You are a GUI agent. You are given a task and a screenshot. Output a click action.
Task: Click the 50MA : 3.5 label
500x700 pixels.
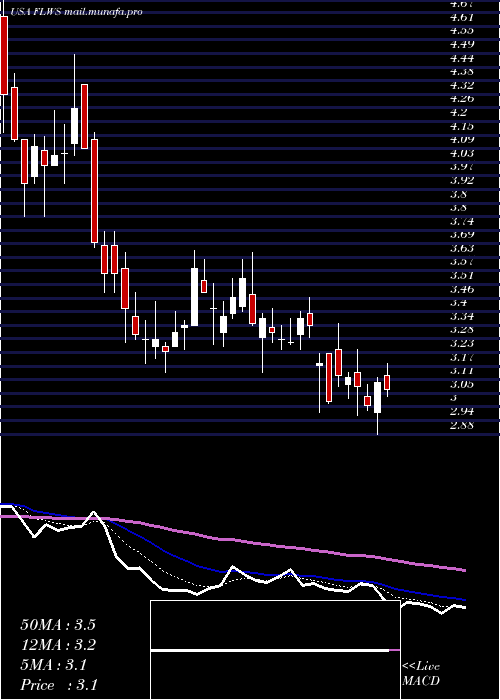pos(58,625)
